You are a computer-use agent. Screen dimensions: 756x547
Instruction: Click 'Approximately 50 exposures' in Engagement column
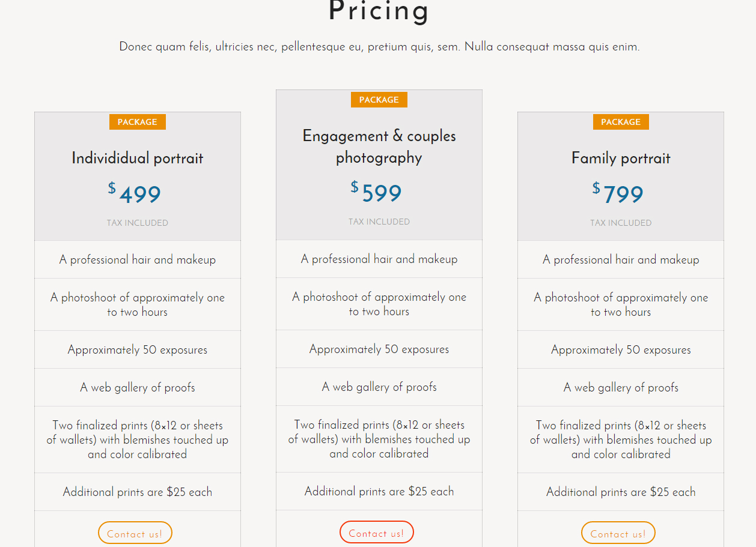click(x=379, y=349)
